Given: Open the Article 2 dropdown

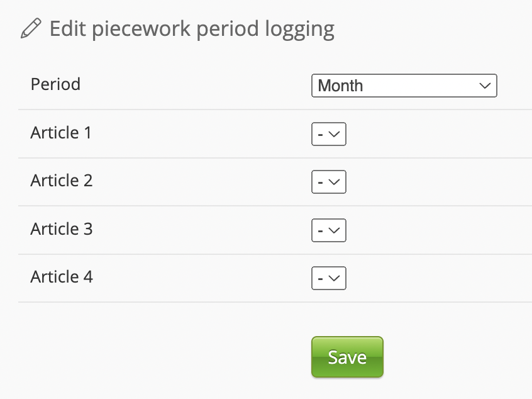Looking at the screenshot, I should tap(329, 182).
